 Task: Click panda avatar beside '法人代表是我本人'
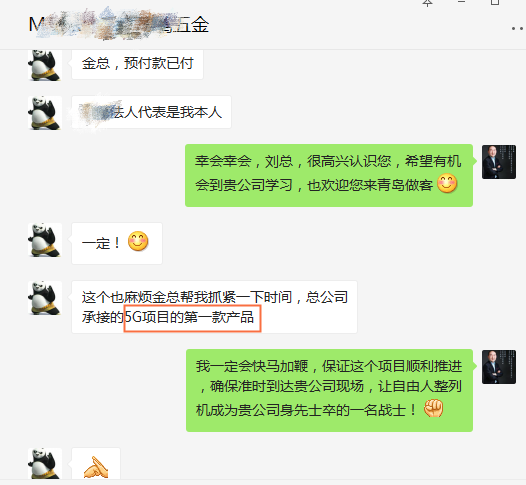45,113
